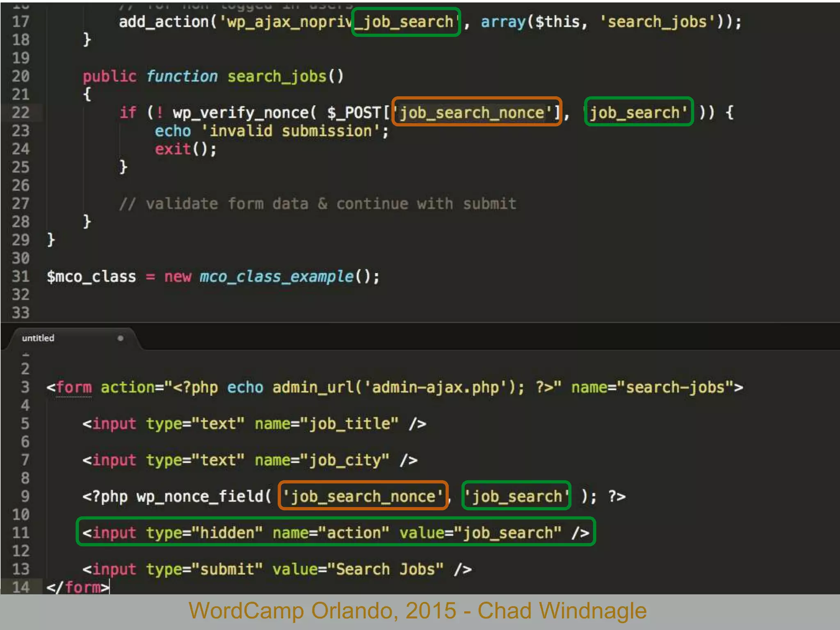
Task: Click the search_jobs function name in declaration
Action: point(277,76)
